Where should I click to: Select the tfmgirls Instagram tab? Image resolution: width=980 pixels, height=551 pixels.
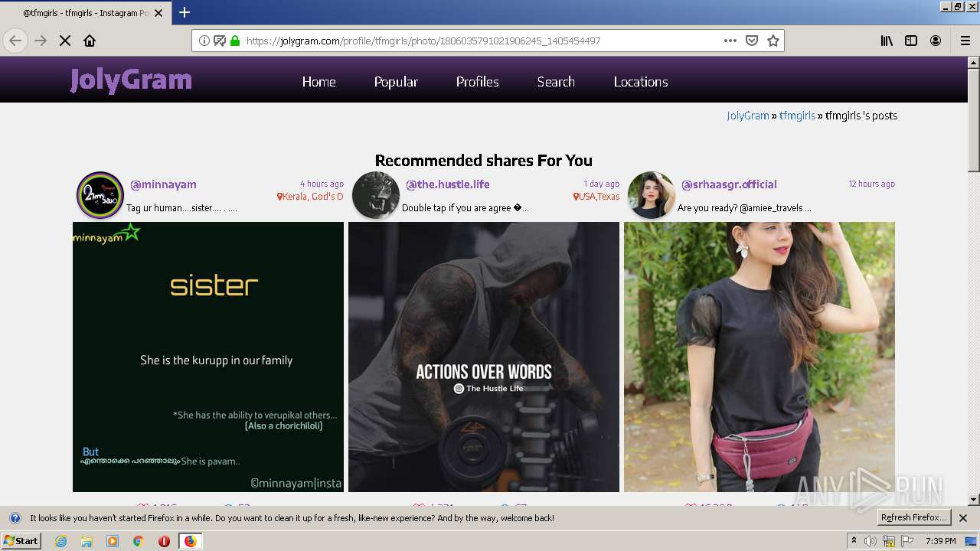pyautogui.click(x=86, y=13)
